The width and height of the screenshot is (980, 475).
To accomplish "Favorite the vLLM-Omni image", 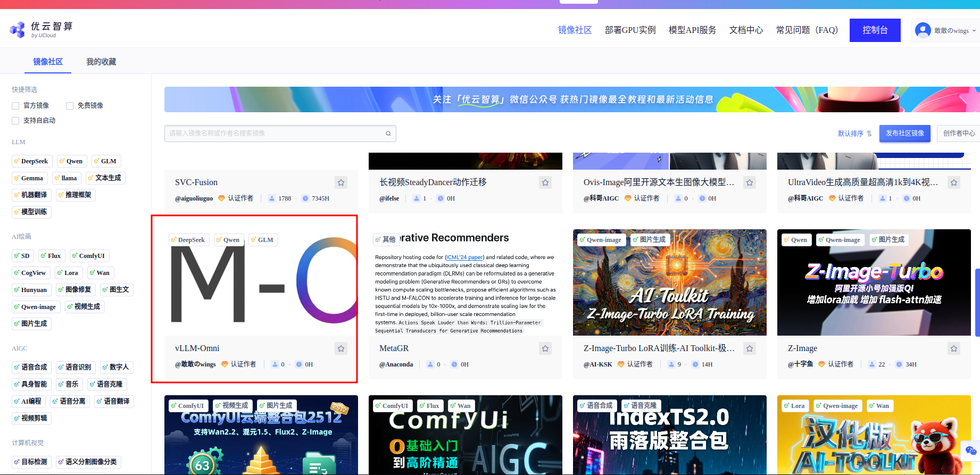I will tap(341, 348).
